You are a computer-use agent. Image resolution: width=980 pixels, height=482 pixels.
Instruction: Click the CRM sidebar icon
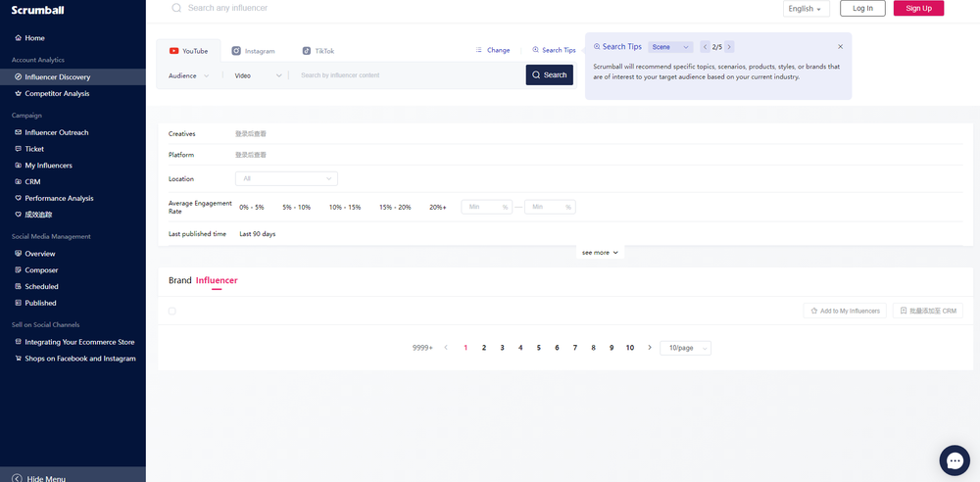tap(18, 182)
